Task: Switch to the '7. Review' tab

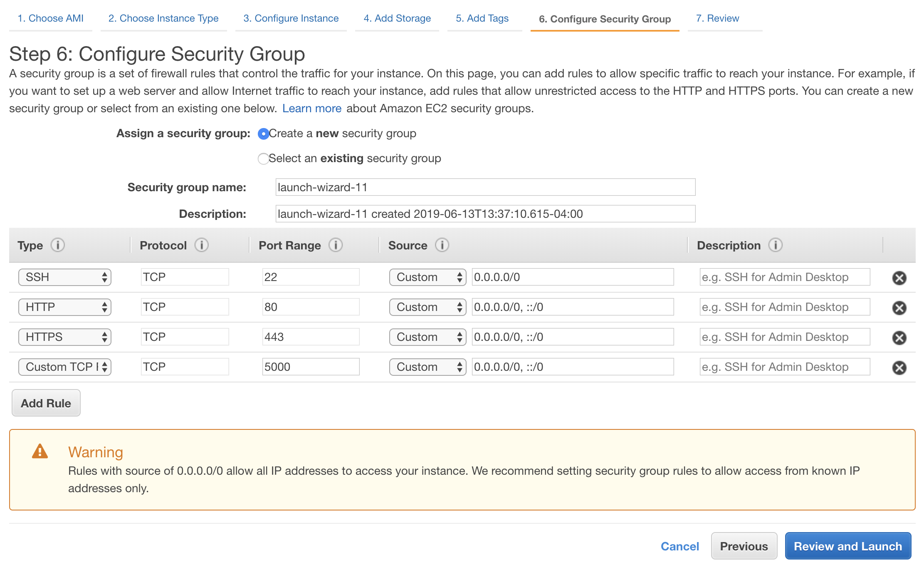Action: coord(717,18)
